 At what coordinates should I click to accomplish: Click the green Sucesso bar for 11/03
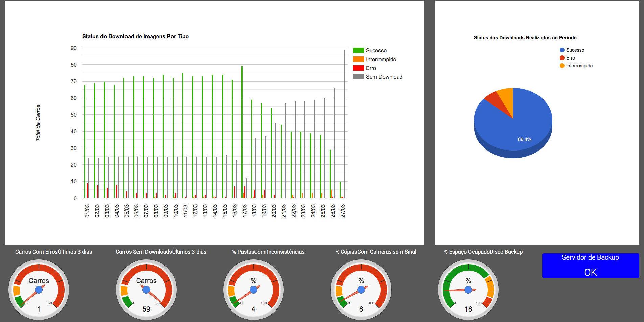(x=183, y=136)
